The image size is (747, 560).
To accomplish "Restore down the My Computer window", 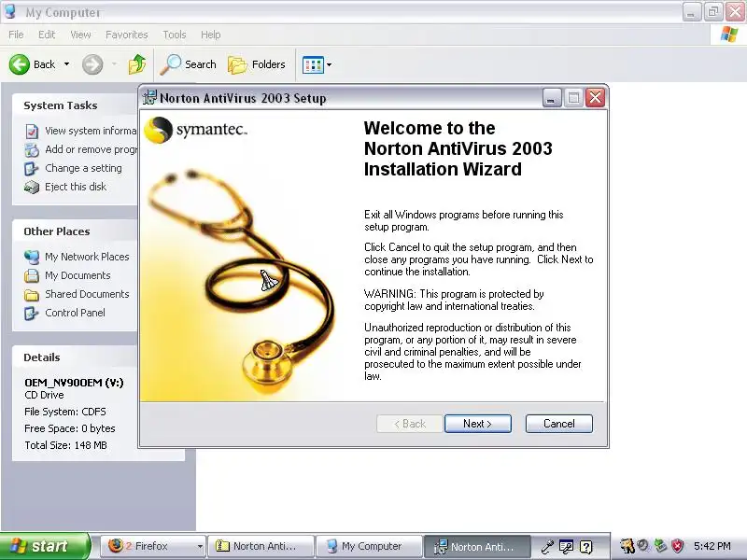I will (713, 11).
